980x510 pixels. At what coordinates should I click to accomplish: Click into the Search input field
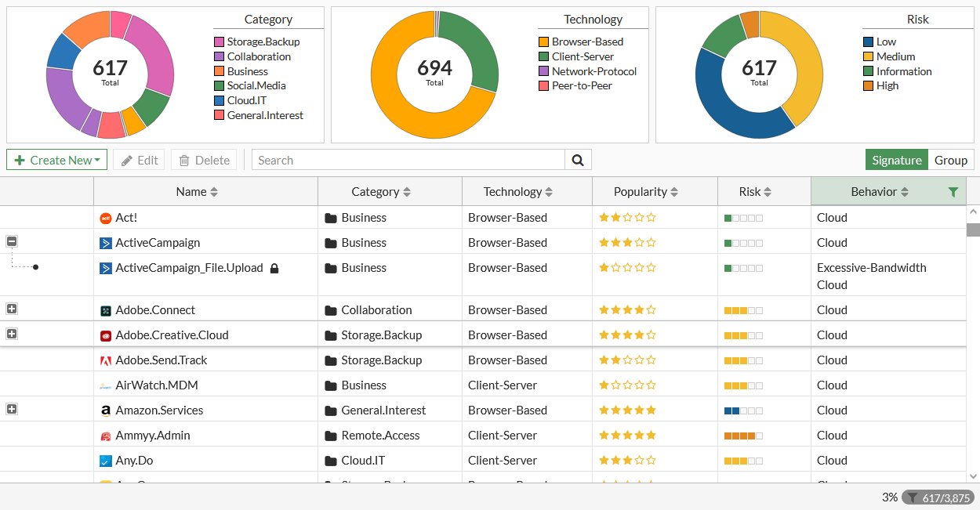408,160
